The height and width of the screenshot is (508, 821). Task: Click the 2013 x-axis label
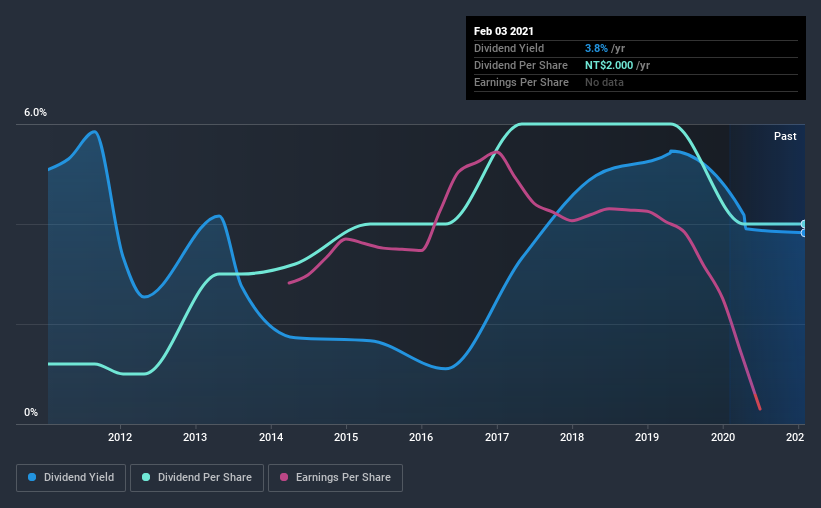(x=195, y=437)
